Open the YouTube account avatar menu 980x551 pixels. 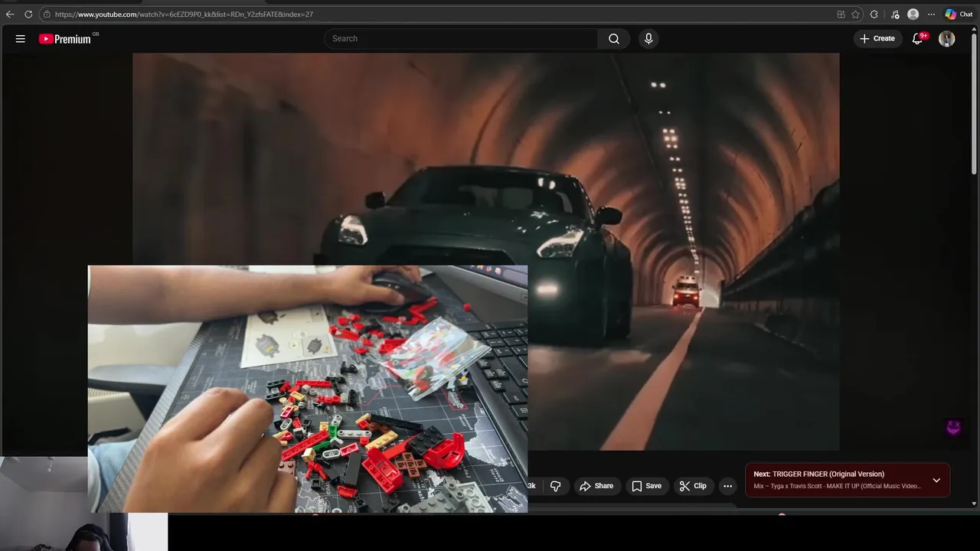[947, 38]
